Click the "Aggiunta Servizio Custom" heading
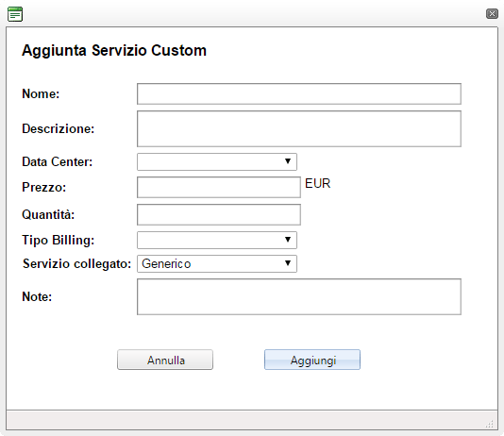504x436 pixels. [114, 50]
